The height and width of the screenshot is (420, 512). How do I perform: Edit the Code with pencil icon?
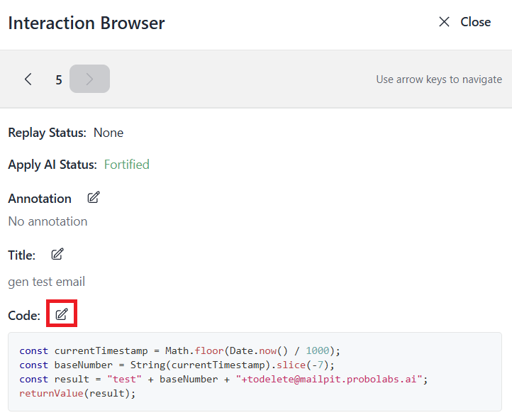[x=62, y=314]
